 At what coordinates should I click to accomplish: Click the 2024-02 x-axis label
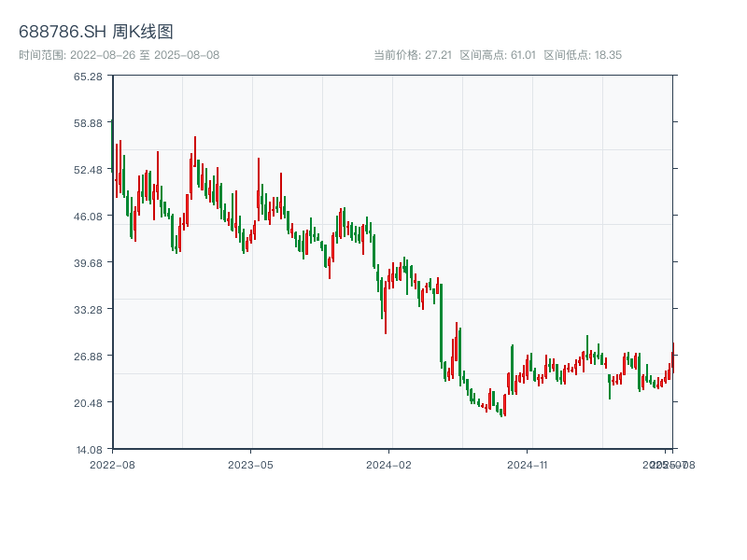coord(388,465)
